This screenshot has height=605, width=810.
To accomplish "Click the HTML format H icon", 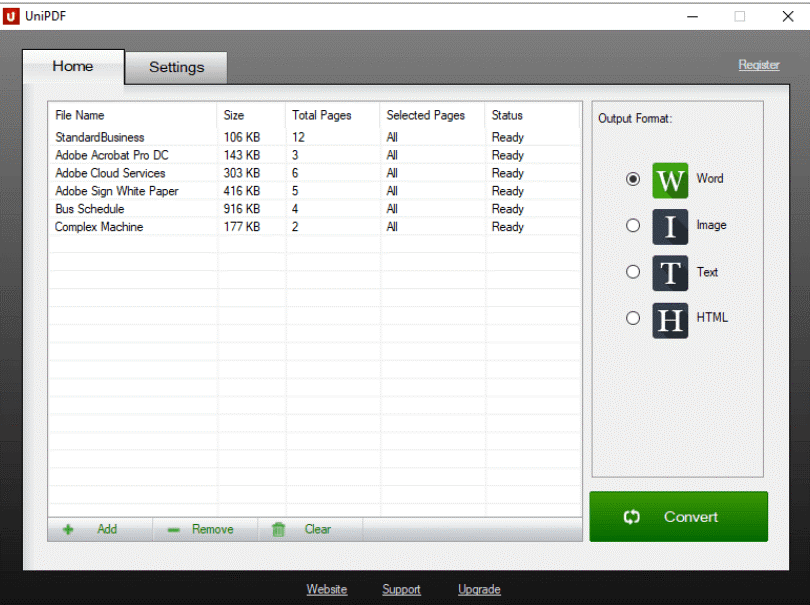I will coord(670,320).
